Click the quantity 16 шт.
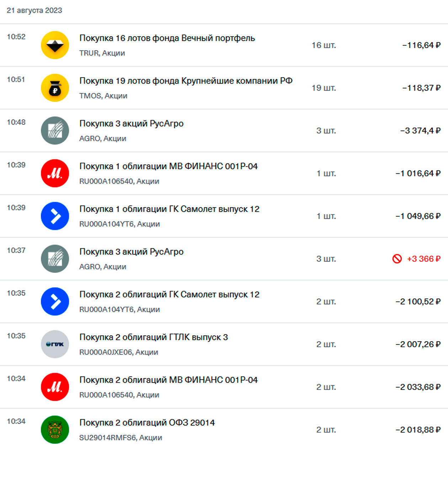 324,45
